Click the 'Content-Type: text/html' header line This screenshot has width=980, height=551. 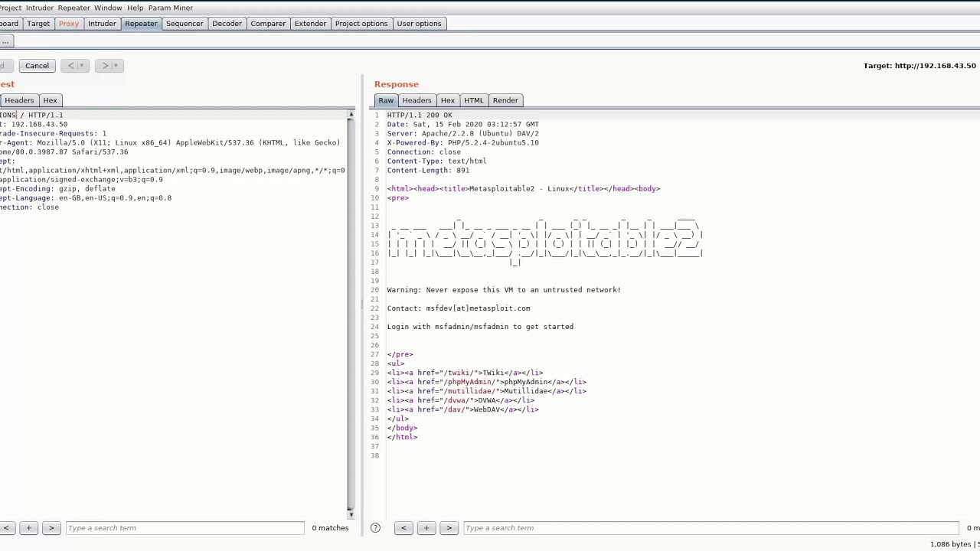[436, 161]
